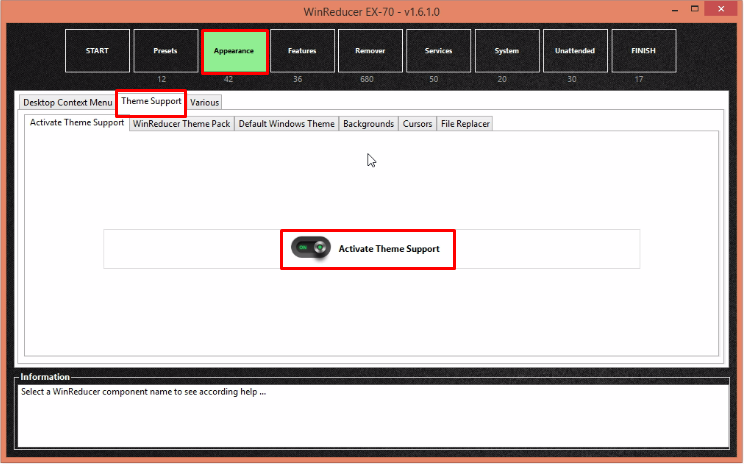This screenshot has height=464, width=744.
Task: Open the WinReducer Theme Pack tab
Action: pos(182,124)
